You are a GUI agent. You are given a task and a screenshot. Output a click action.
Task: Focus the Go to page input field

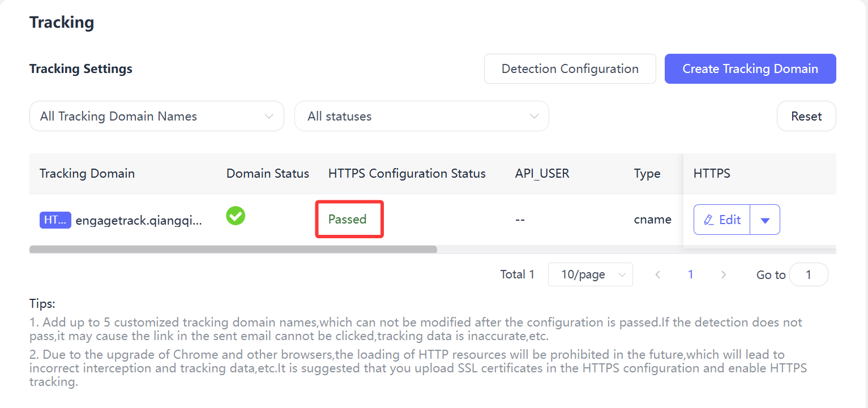pos(809,274)
